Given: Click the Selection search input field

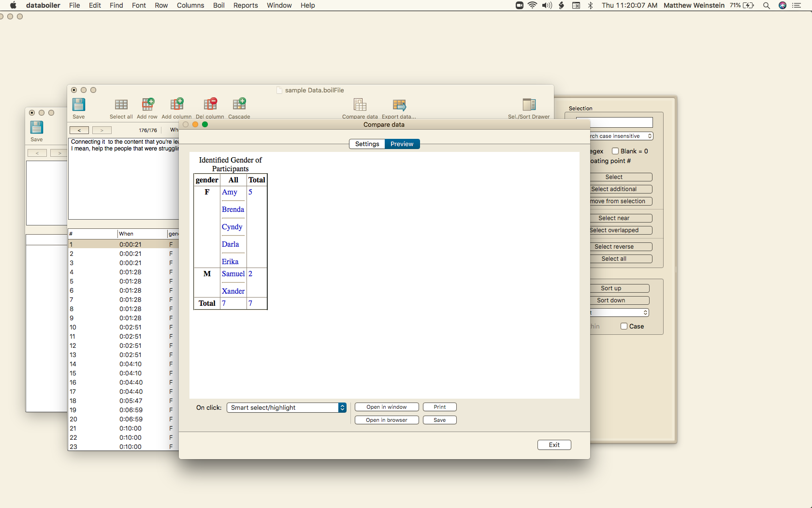Looking at the screenshot, I should [621, 122].
